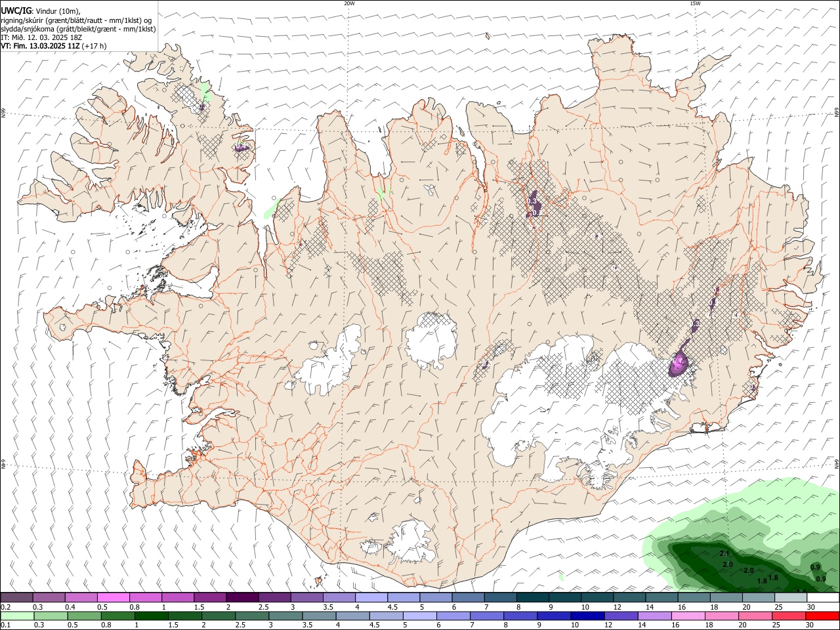
Task: Pick the bright pink 0.5 swatch in upper legend
Action: (114, 598)
